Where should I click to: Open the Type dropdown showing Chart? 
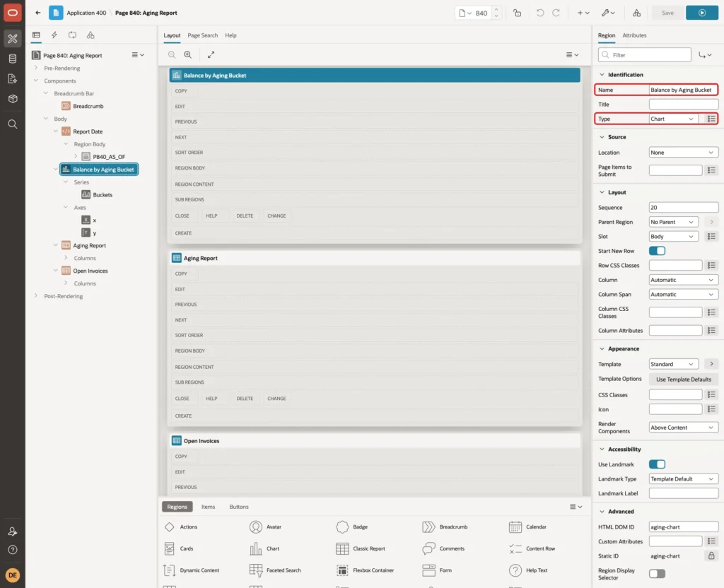[673, 119]
